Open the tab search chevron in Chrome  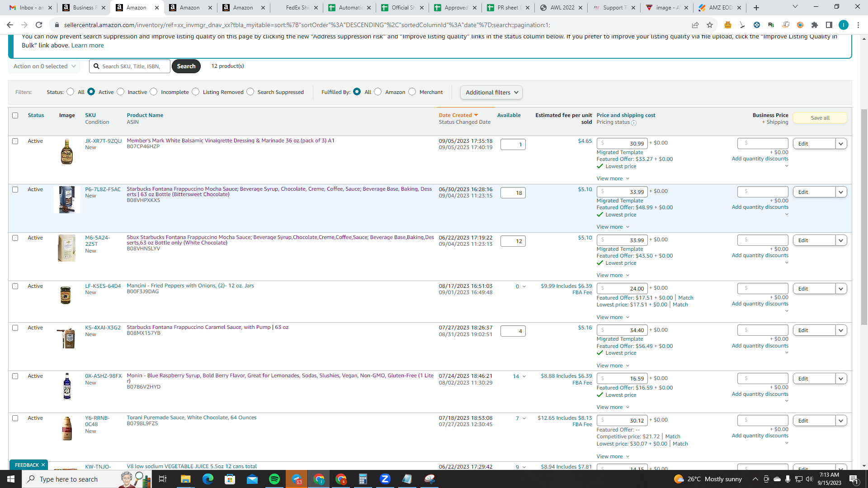point(795,7)
